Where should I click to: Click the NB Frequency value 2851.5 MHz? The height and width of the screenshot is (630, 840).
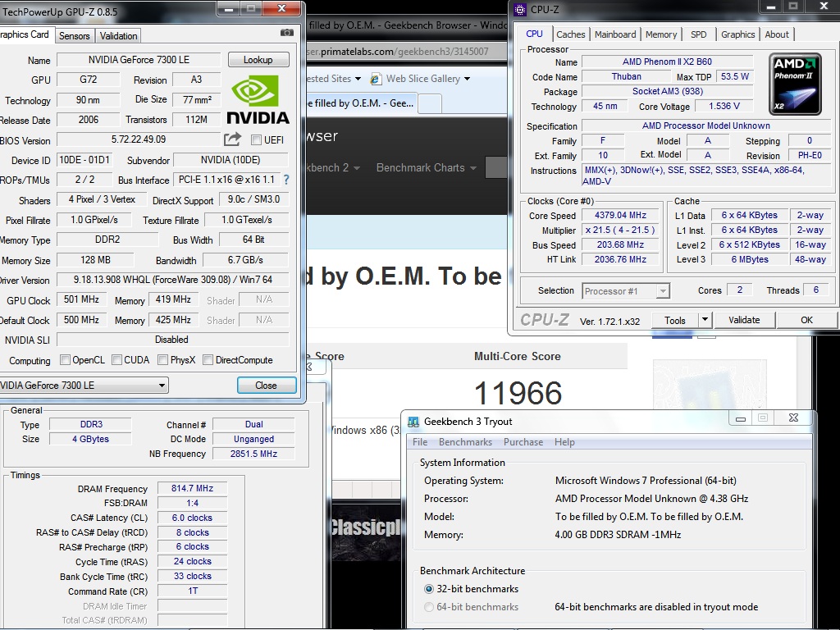(254, 453)
